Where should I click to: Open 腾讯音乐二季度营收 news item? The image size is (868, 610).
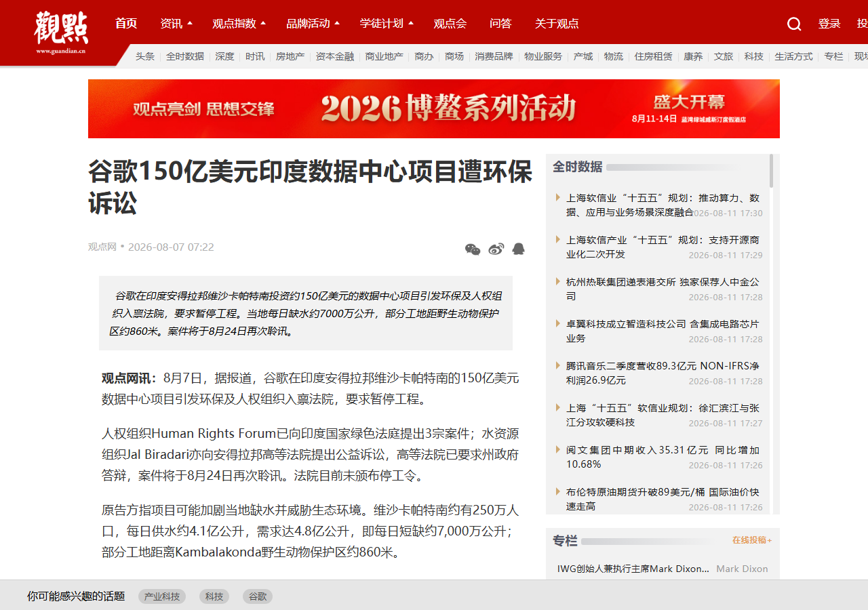coord(663,373)
